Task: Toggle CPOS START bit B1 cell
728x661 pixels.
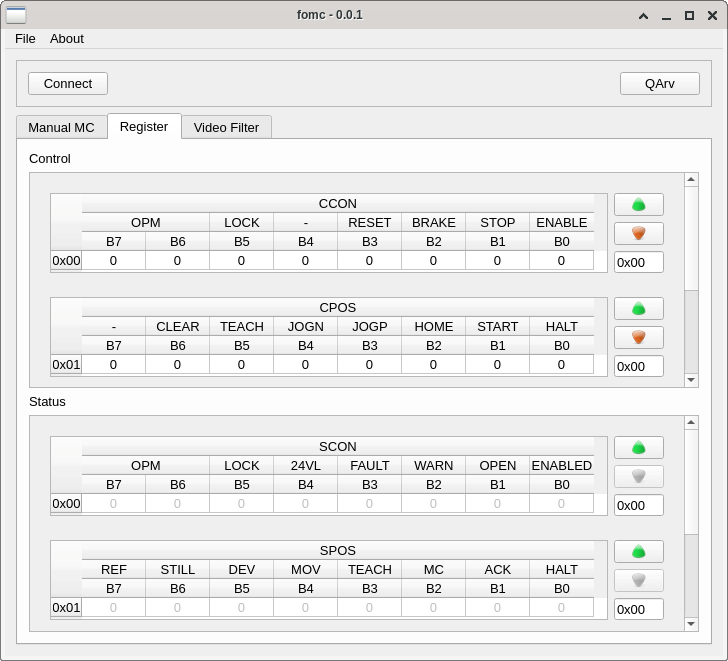Action: 497,364
